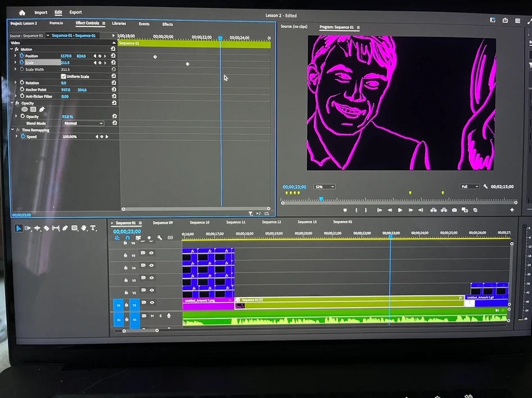532x398 pixels.
Task: Select the Pen tool in tools panel
Action: point(65,228)
